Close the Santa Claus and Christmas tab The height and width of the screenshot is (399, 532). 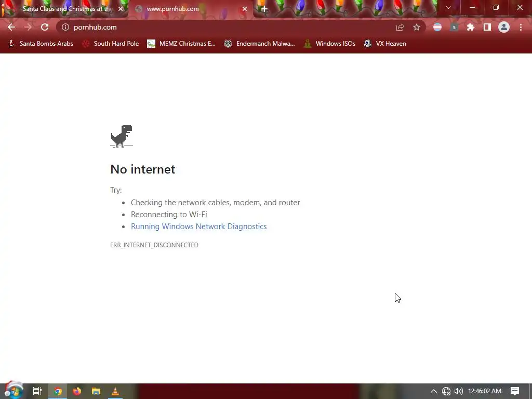[x=121, y=9]
